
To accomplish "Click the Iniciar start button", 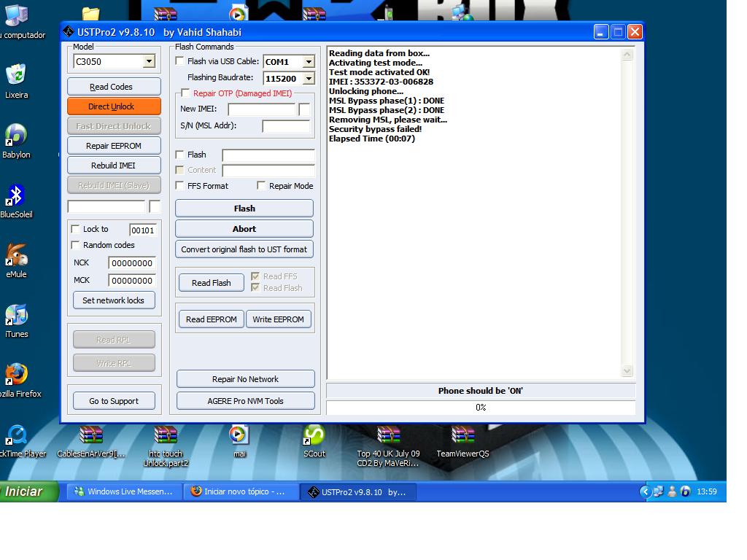I will (x=28, y=491).
